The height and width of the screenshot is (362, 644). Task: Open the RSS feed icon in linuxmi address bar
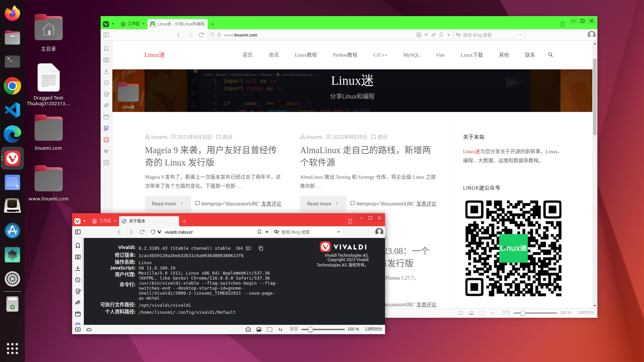pos(419,35)
